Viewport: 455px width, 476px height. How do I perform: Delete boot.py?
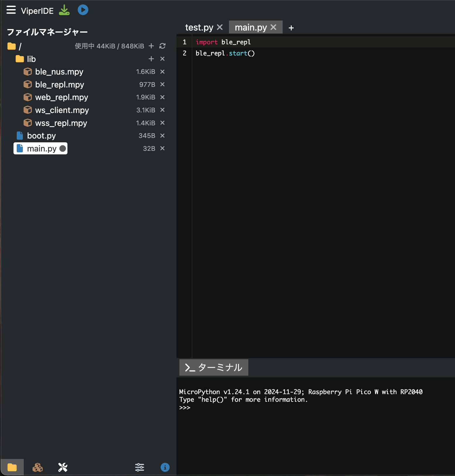click(x=162, y=136)
